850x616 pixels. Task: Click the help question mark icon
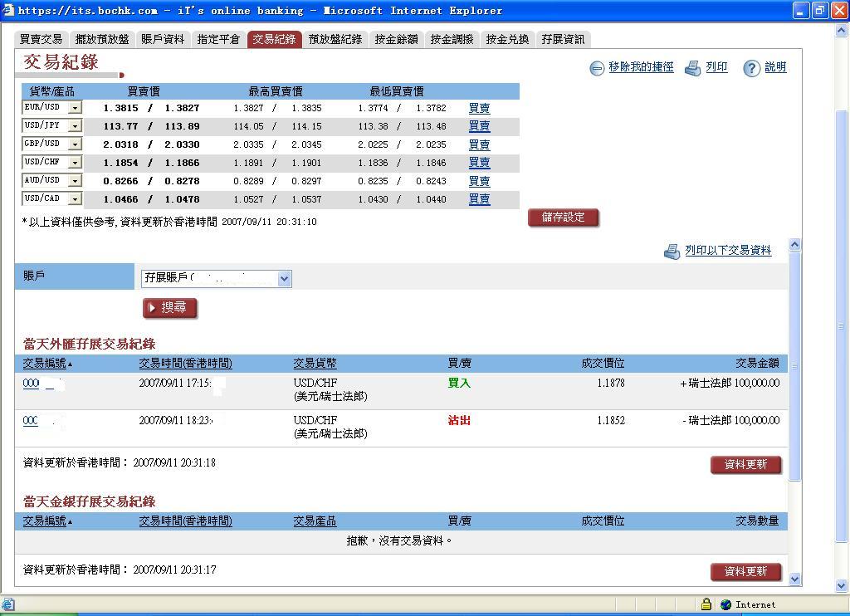(x=751, y=68)
